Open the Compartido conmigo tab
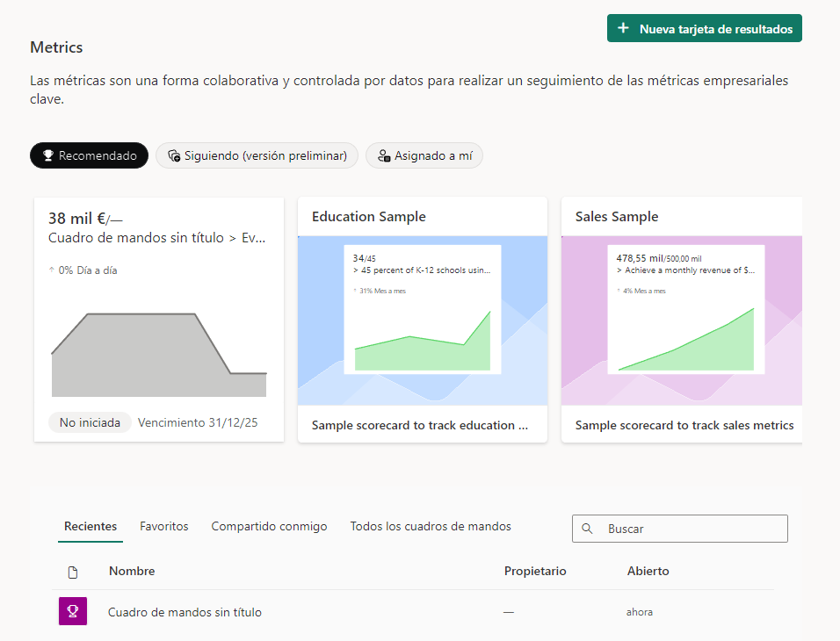 (269, 526)
